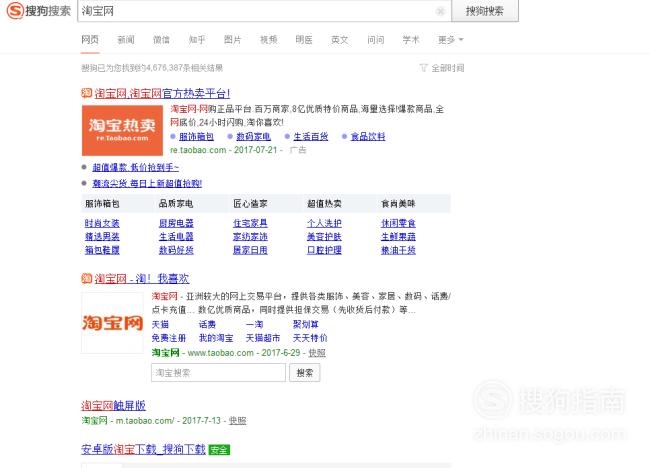650x468 pixels.
Task: Open the 居家日用 link
Action: point(250,250)
